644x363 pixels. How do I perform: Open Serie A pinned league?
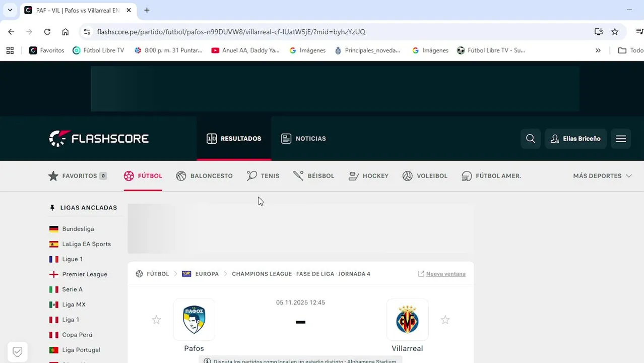(72, 289)
